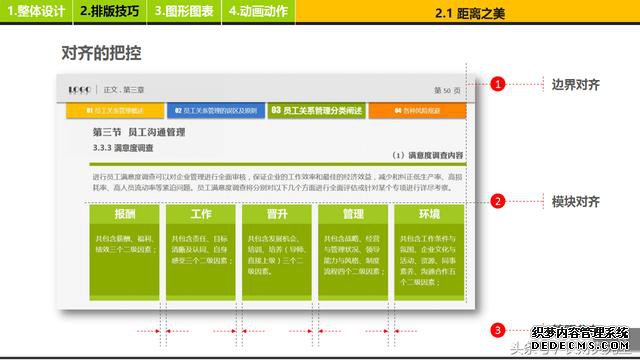Click the blue 02 section tab
Image resolution: width=640 pixels, height=360 pixels.
pos(216,111)
